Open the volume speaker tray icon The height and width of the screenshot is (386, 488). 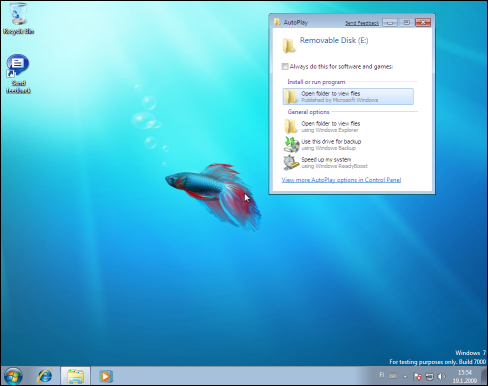[x=441, y=377]
